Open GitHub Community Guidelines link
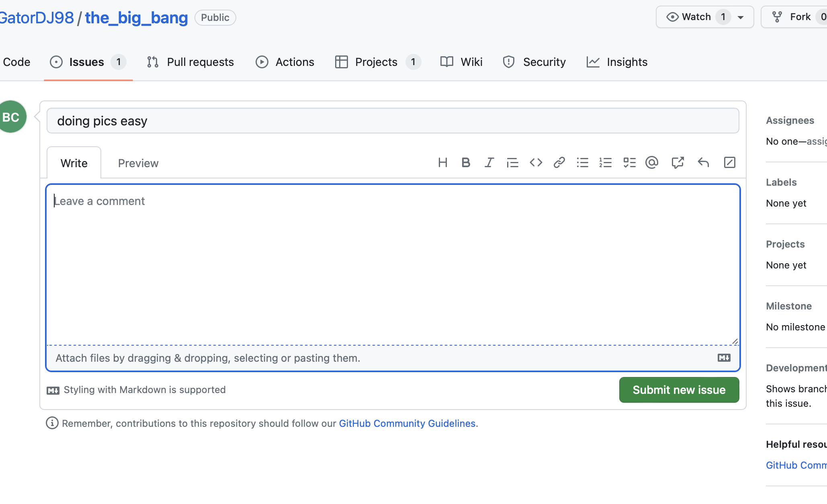The image size is (827, 504). click(x=407, y=423)
